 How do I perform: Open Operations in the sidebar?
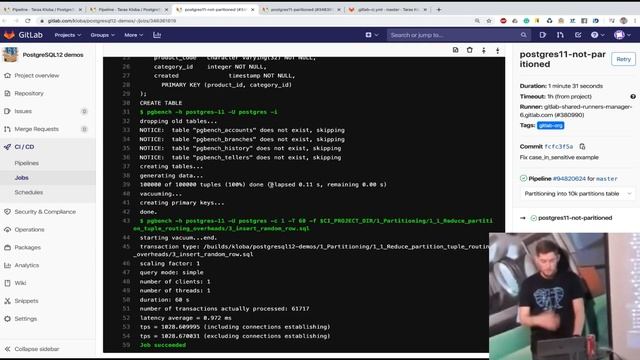click(x=29, y=230)
